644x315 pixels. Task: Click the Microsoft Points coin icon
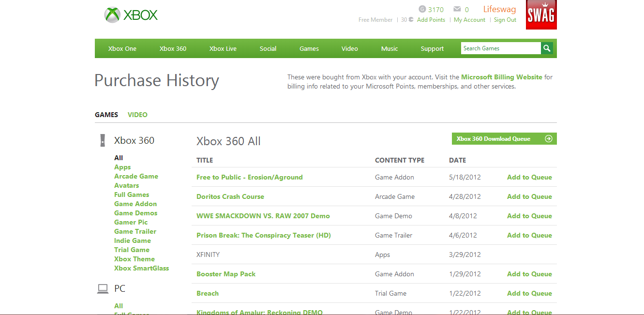coord(411,20)
